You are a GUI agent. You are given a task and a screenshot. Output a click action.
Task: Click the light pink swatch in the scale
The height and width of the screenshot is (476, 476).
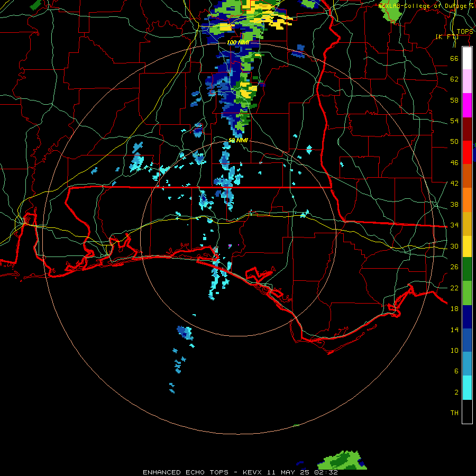click(467, 81)
